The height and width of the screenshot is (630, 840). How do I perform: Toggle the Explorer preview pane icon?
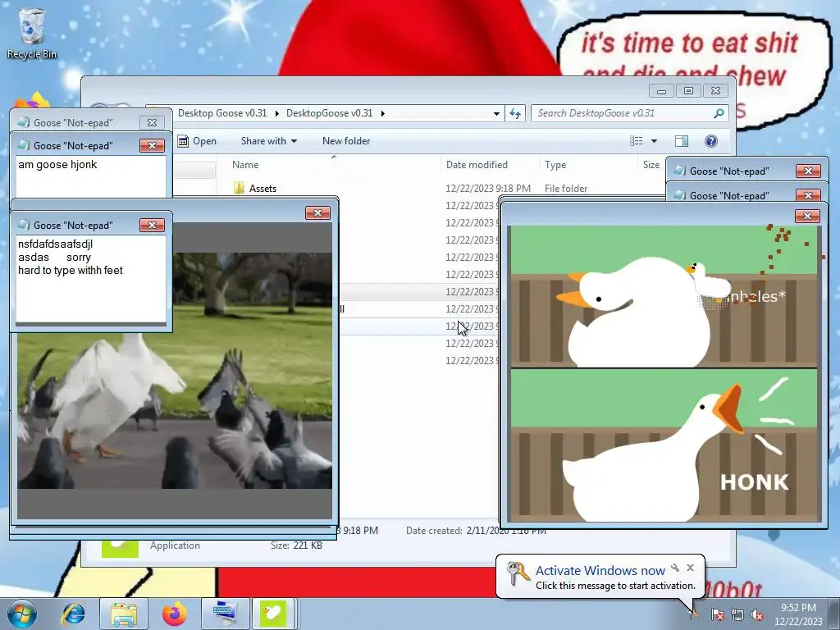click(682, 141)
